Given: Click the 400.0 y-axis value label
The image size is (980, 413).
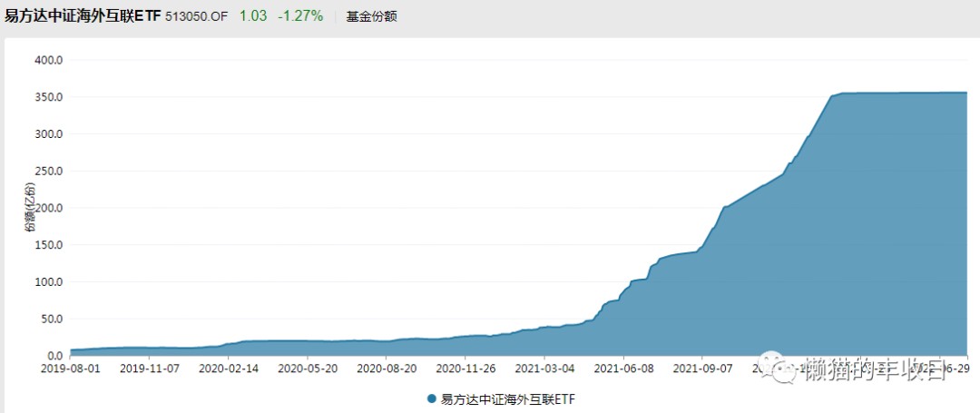Looking at the screenshot, I should click(x=47, y=61).
